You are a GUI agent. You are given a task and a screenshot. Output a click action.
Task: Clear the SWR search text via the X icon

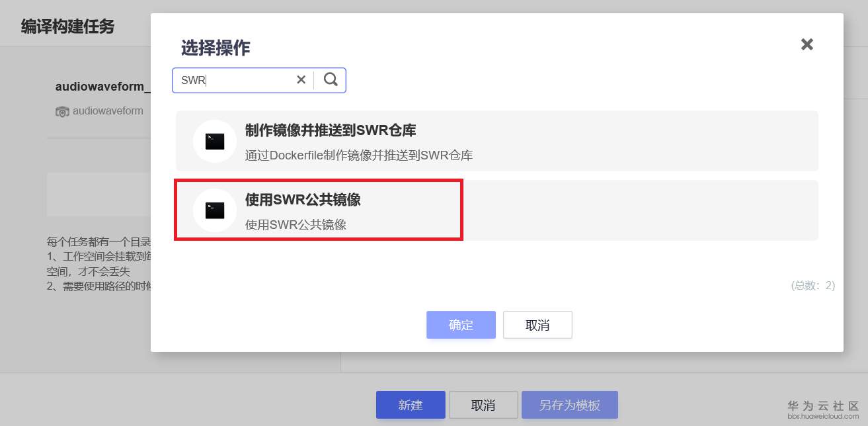click(301, 79)
